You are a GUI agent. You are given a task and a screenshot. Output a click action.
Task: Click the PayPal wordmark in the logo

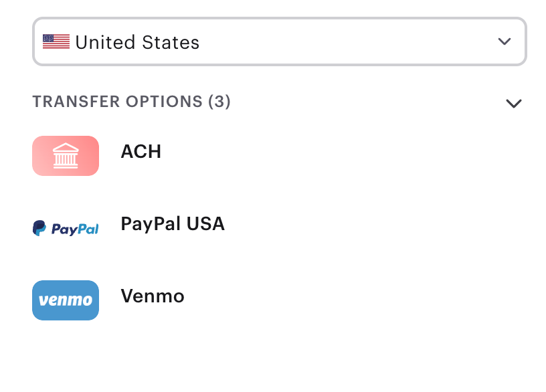pyautogui.click(x=74, y=229)
